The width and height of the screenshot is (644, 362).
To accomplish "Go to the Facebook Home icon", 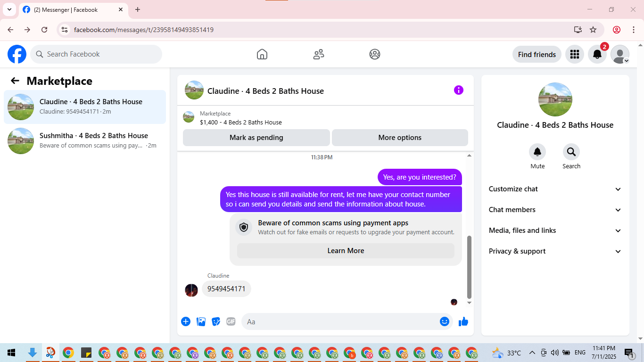I will [262, 54].
